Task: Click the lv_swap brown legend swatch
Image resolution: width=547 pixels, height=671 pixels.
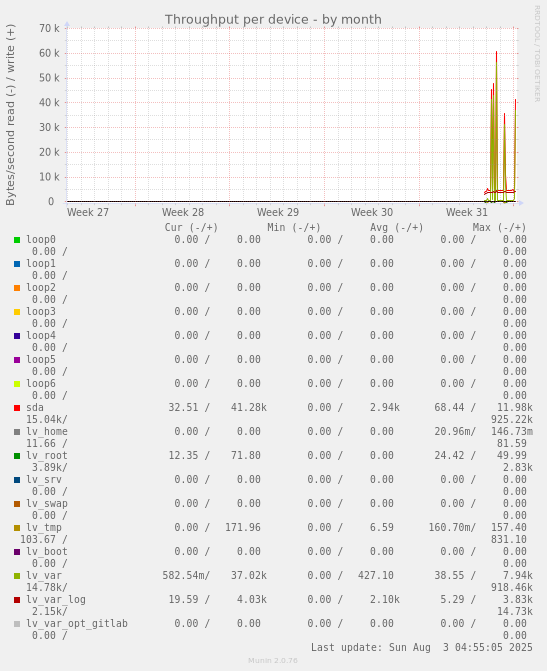Action: [17, 504]
